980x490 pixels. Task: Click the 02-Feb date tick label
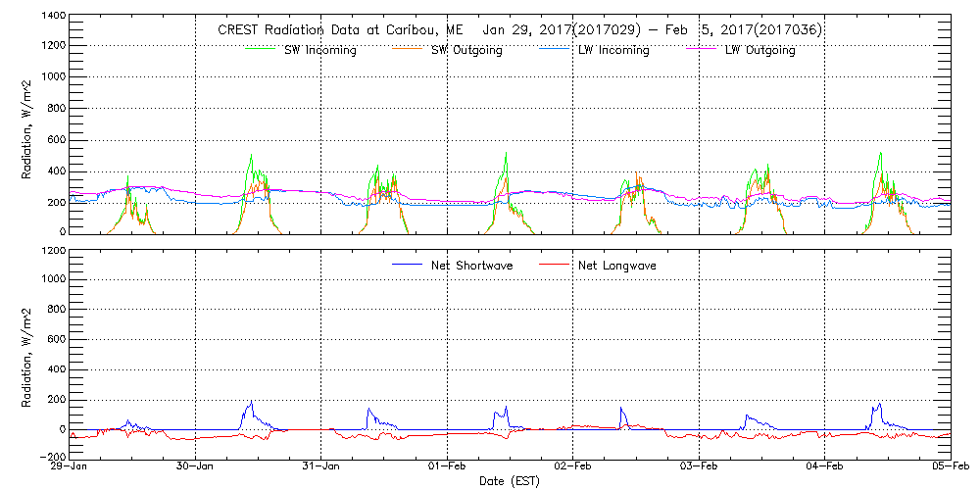pos(573,466)
